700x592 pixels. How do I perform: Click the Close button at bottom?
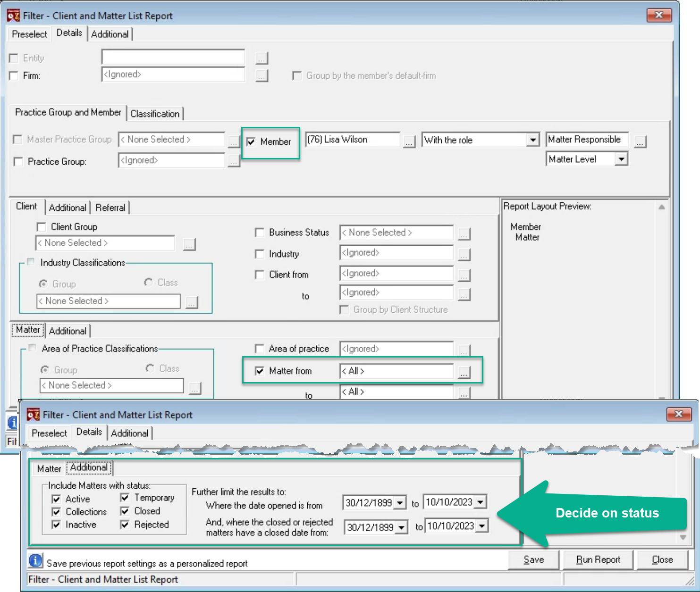point(662,560)
